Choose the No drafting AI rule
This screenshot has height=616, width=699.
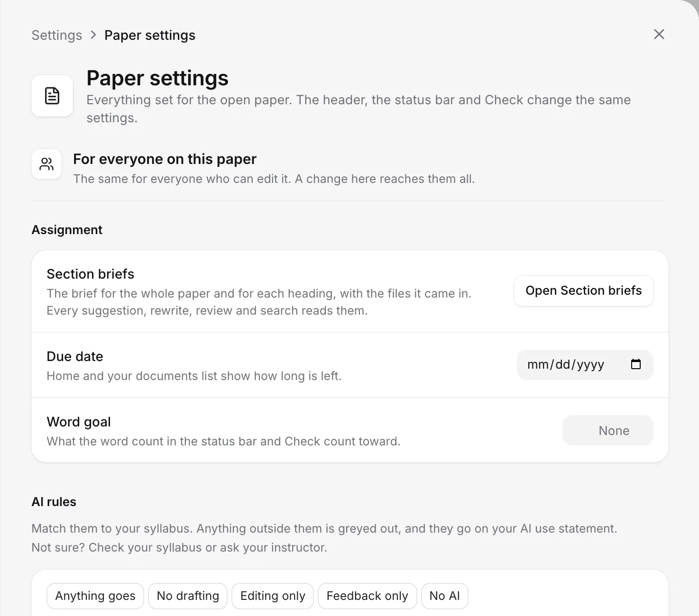point(188,596)
